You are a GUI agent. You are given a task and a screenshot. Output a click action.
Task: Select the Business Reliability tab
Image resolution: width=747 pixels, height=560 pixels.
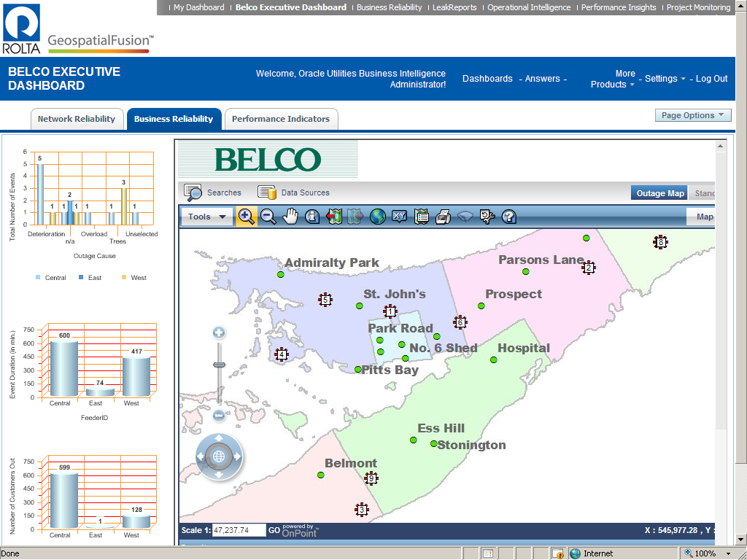coord(174,119)
